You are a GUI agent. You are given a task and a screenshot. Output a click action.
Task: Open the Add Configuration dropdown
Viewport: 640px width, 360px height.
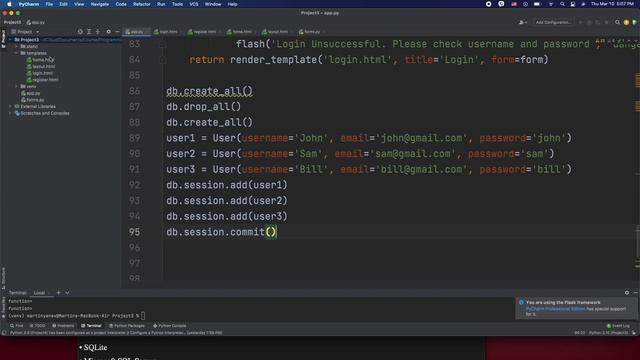click(553, 22)
